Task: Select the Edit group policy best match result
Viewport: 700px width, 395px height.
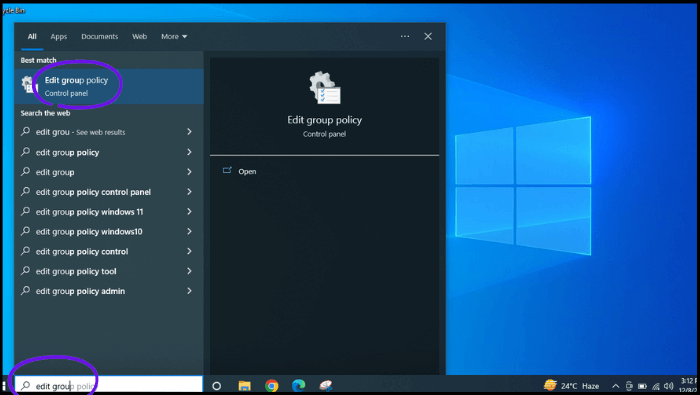Action: [108, 86]
